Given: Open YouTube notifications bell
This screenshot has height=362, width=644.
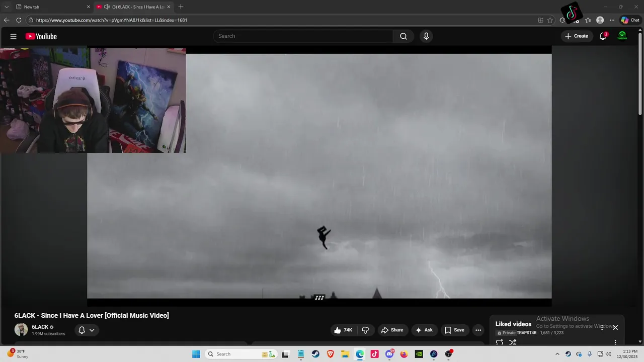Looking at the screenshot, I should pos(603,36).
